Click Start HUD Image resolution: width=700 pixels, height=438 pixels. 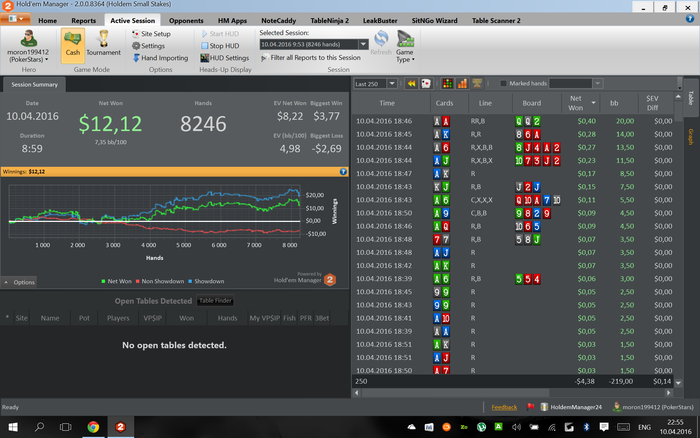click(x=220, y=33)
